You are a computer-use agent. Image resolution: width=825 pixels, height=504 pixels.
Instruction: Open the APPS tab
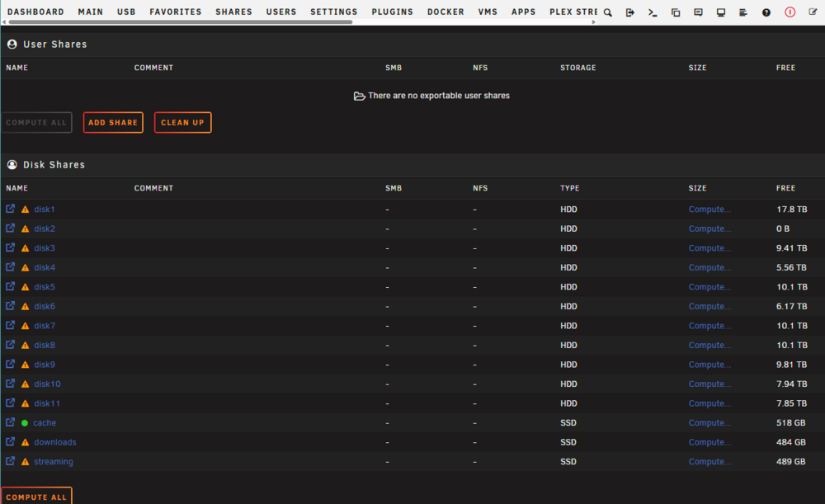coord(524,12)
